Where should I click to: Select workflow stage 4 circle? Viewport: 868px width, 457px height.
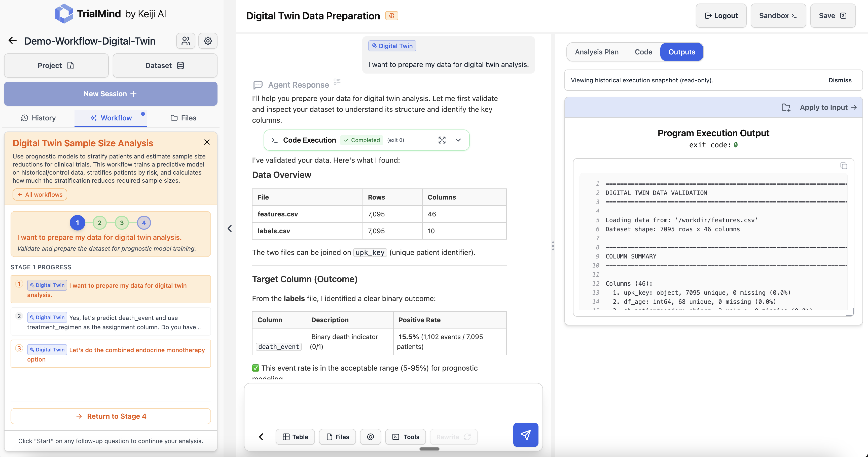pos(144,223)
